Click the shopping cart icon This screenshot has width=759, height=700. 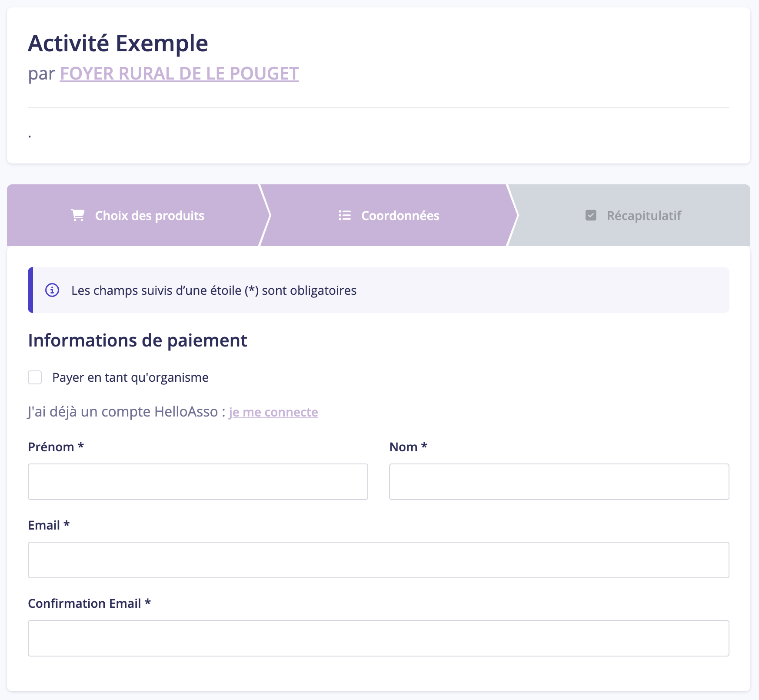(x=78, y=215)
